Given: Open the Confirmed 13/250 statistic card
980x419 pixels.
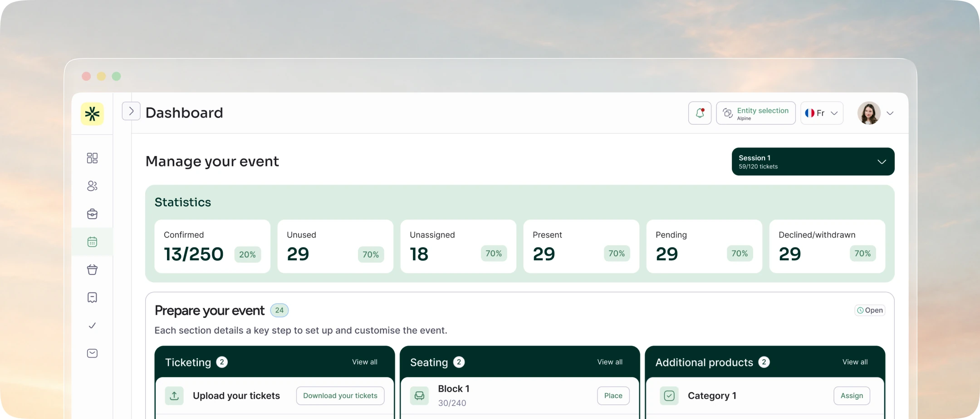Looking at the screenshot, I should click(212, 246).
